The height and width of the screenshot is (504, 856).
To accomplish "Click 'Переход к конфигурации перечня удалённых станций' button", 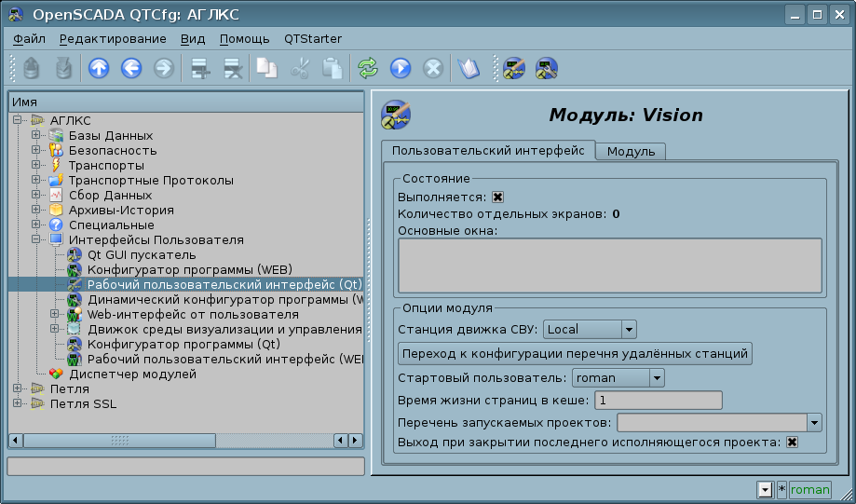I will (575, 354).
